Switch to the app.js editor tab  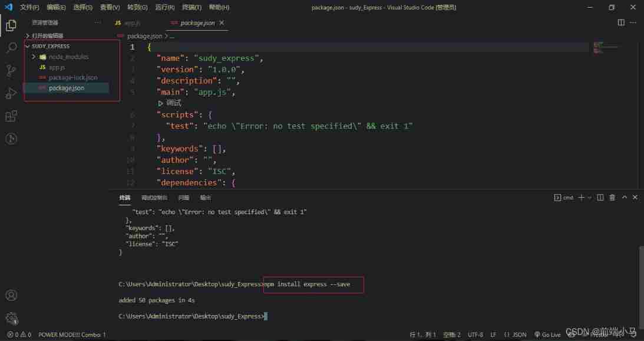click(x=128, y=23)
